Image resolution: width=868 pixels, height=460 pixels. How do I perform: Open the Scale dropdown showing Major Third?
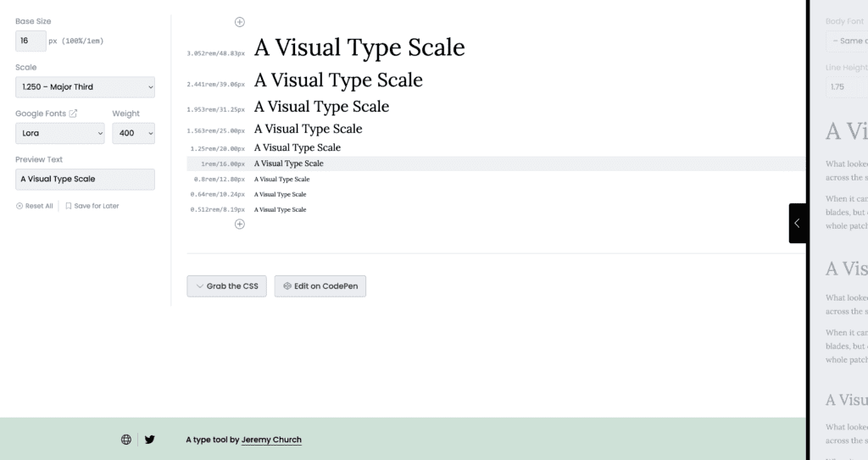[x=85, y=87]
